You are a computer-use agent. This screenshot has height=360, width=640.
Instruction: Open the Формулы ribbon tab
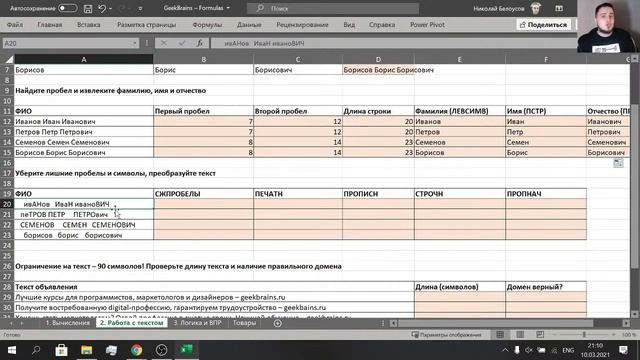[207, 24]
